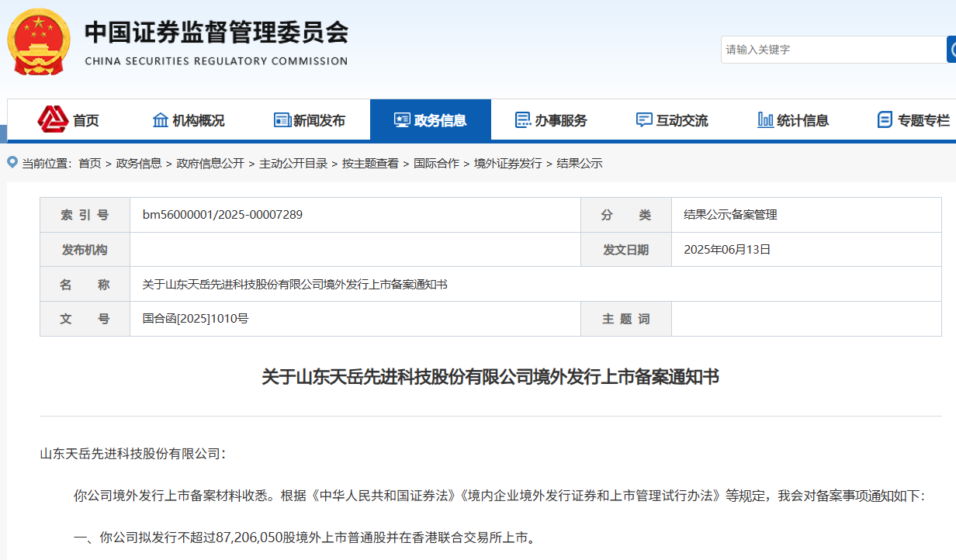Click the 办事服务 list icon
Image resolution: width=956 pixels, height=560 pixels.
pos(523,120)
